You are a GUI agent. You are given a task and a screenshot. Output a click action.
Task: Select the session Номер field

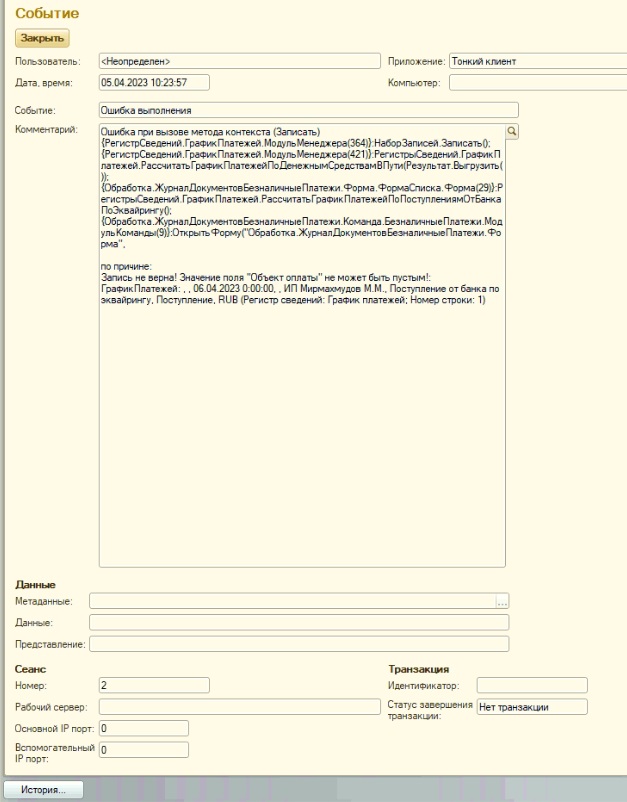(154, 685)
